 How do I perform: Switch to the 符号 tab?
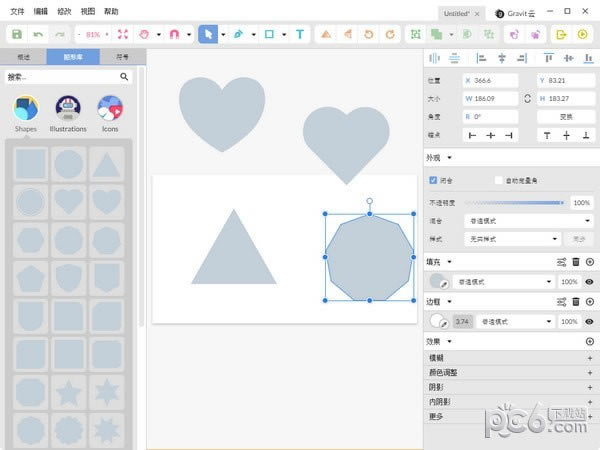[122, 57]
